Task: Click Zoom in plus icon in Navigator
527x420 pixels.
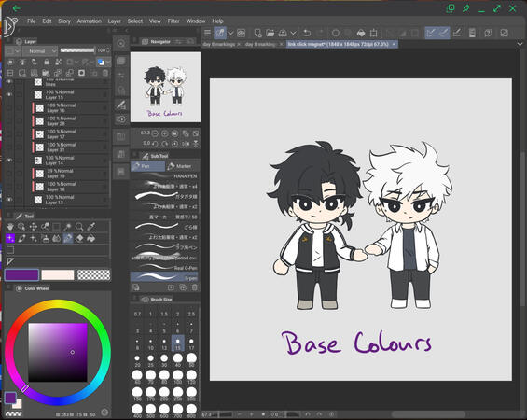Action: pyautogui.click(x=165, y=133)
